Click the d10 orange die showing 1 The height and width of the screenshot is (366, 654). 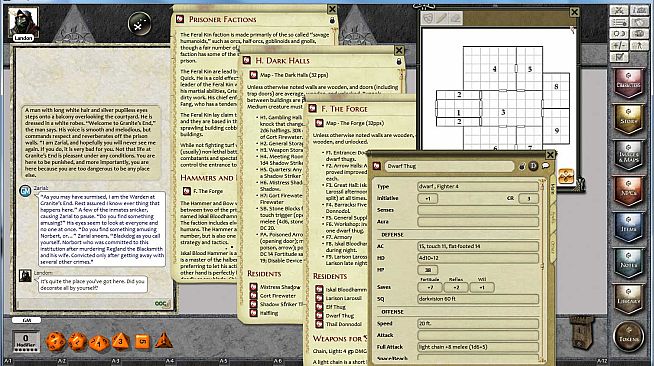pos(99,343)
